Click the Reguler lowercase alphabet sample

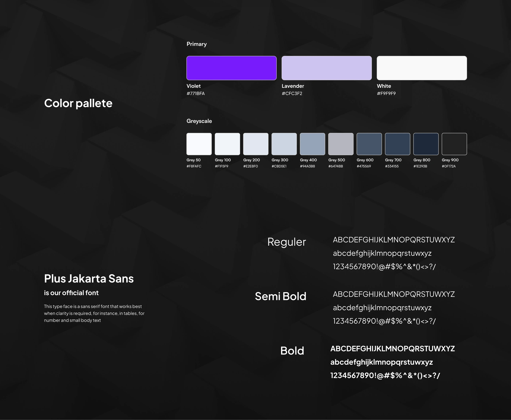click(382, 253)
